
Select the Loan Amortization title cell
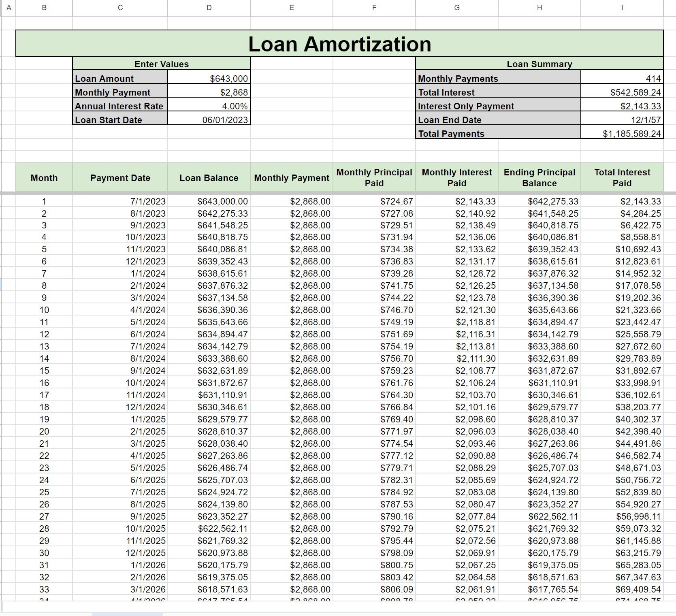340,45
